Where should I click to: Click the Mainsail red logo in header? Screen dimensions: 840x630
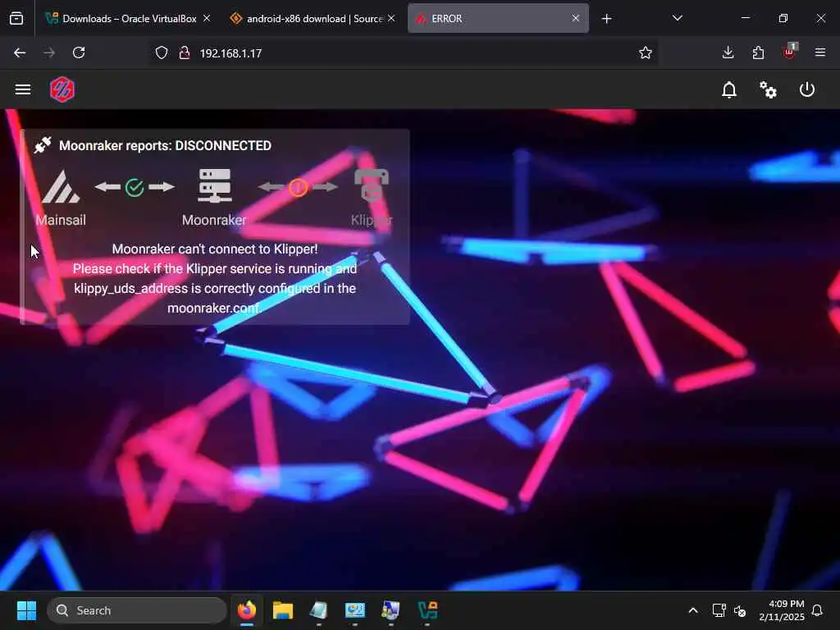(62, 89)
